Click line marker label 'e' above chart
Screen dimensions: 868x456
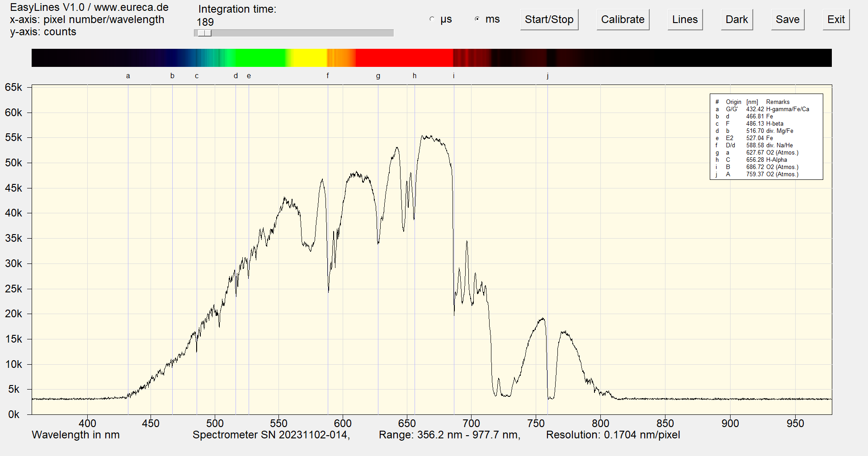(x=249, y=76)
